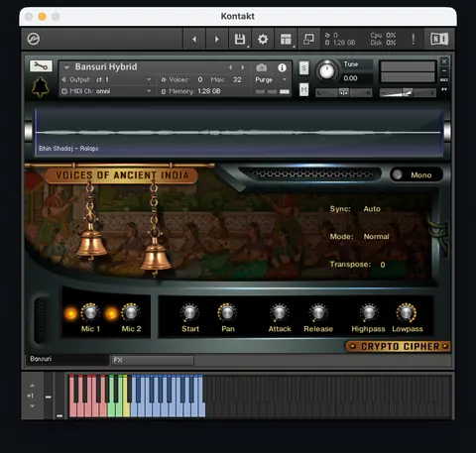The width and height of the screenshot is (476, 453).
Task: Click the vertical slot left of Mic 1
Action: [40, 320]
